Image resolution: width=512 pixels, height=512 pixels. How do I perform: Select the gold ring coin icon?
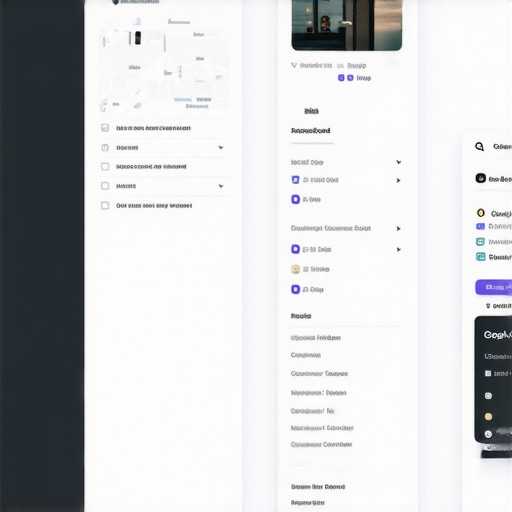[x=481, y=213]
